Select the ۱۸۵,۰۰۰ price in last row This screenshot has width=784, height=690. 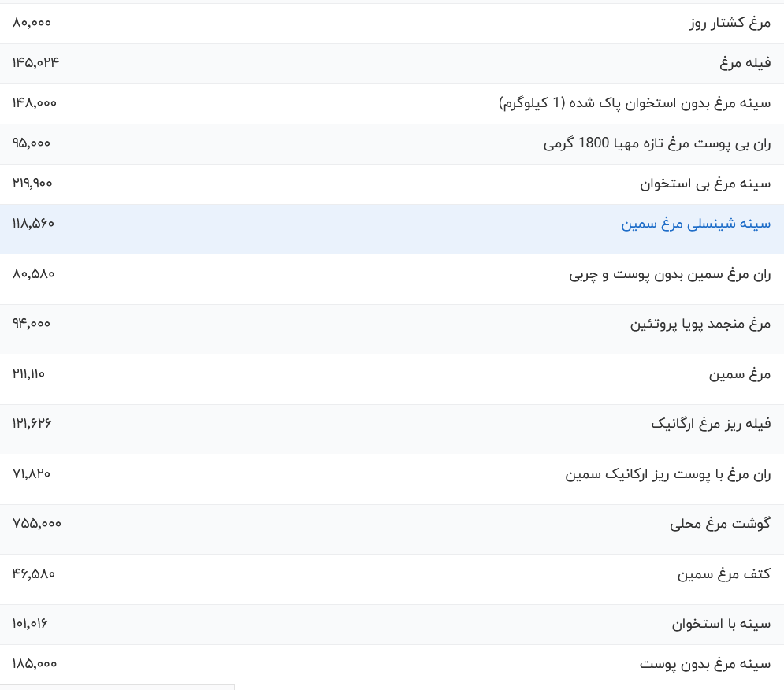pyautogui.click(x=35, y=664)
